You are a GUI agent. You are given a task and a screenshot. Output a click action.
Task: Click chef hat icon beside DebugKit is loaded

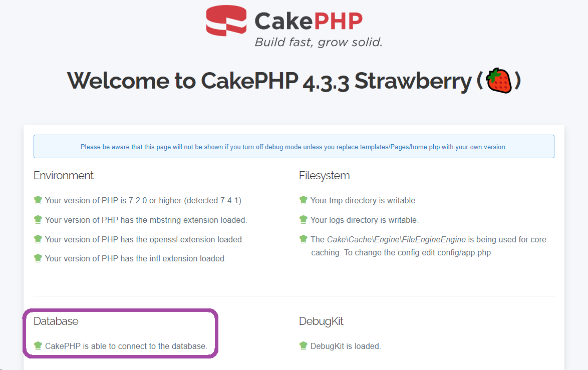tap(303, 346)
